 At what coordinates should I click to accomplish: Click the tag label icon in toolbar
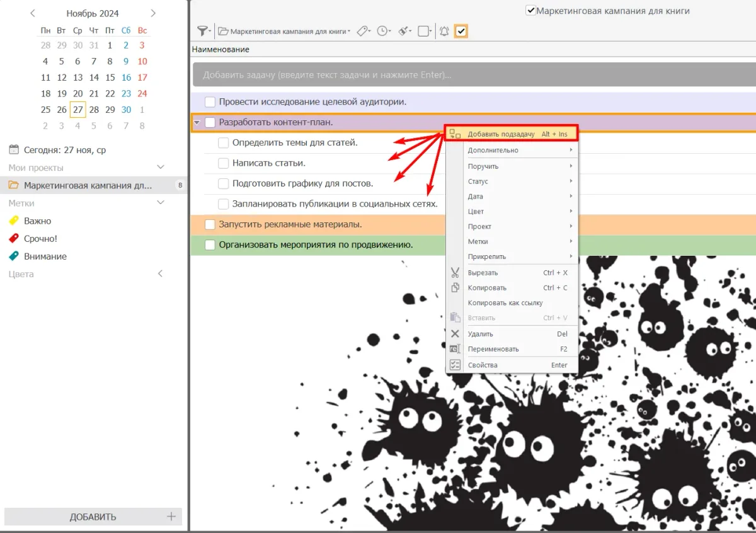coord(362,31)
